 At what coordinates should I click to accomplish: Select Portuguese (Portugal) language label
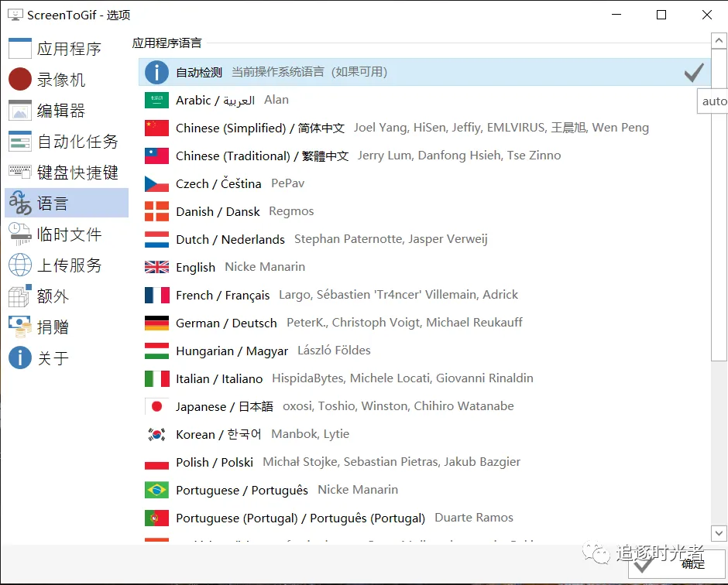point(300,518)
